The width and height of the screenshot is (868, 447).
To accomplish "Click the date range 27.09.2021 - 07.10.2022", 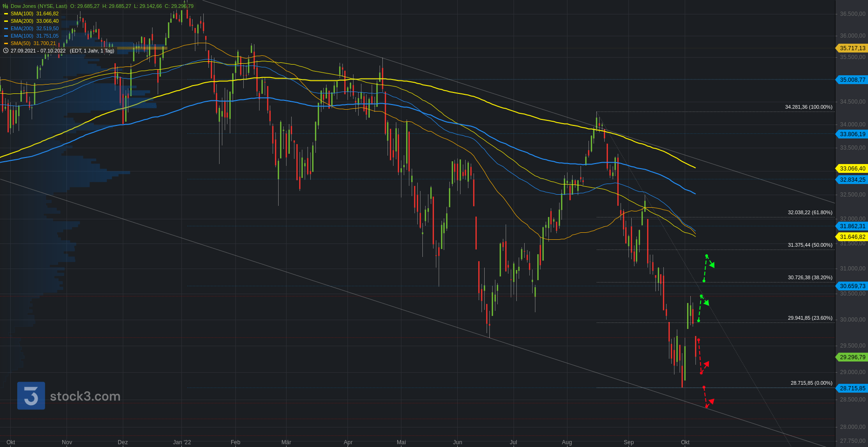I will (38, 51).
